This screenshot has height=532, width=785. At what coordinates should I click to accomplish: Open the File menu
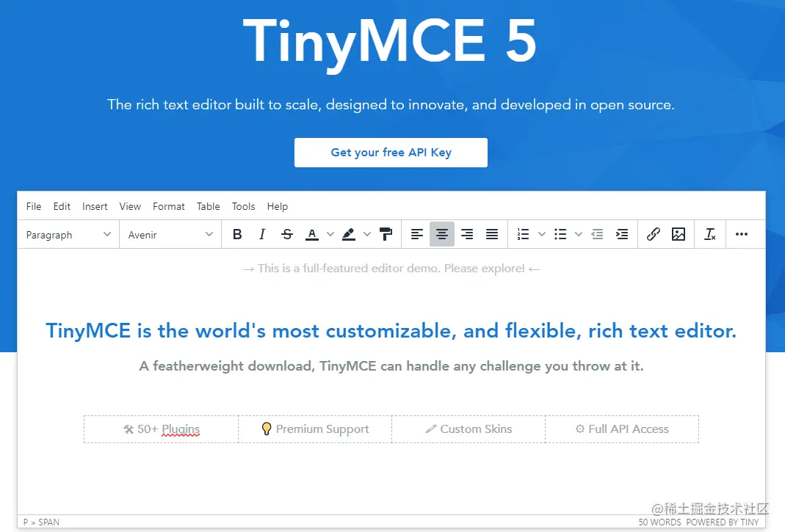(x=34, y=206)
